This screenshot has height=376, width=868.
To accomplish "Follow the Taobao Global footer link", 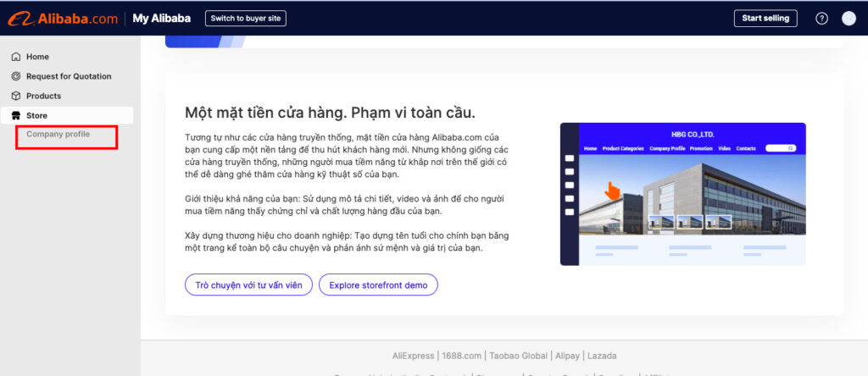I will coord(518,356).
